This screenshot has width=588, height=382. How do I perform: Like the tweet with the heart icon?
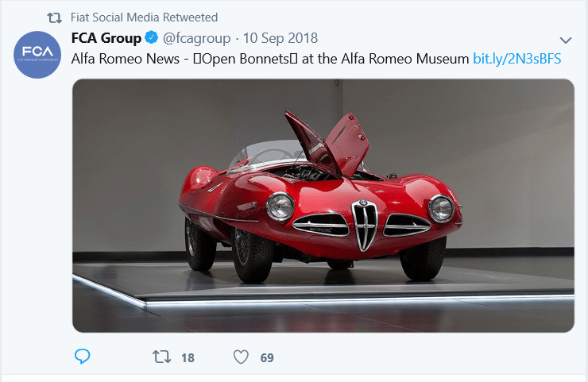pos(241,357)
